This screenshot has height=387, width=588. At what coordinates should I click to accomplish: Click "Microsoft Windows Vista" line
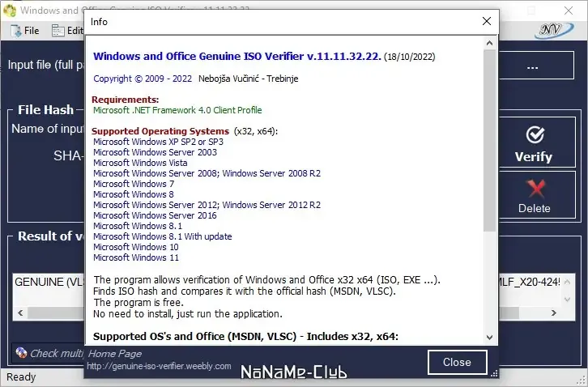[x=140, y=163]
